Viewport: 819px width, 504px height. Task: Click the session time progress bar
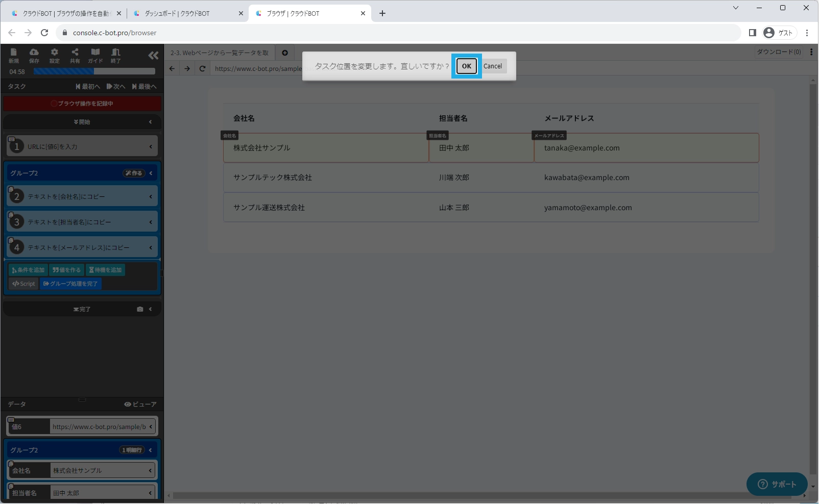click(94, 72)
